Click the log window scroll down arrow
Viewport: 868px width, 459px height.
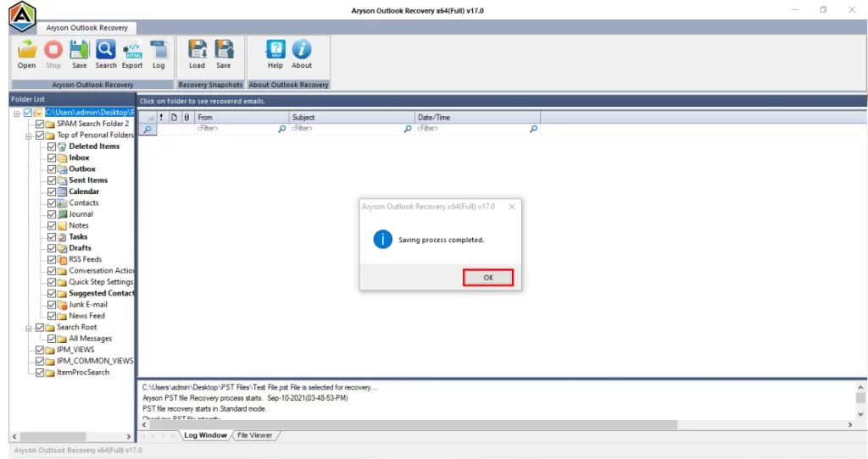[860, 413]
